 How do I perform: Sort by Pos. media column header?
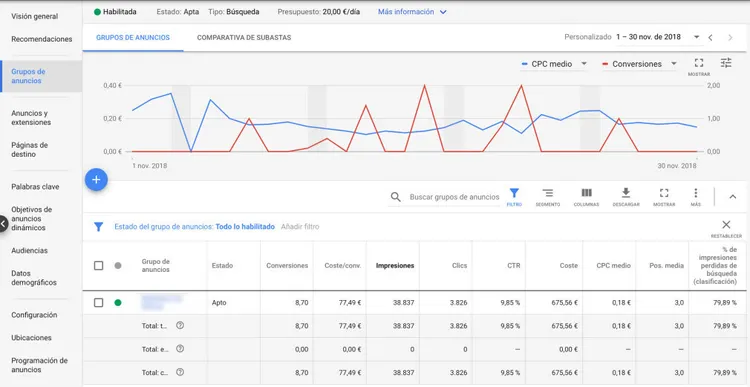click(666, 265)
